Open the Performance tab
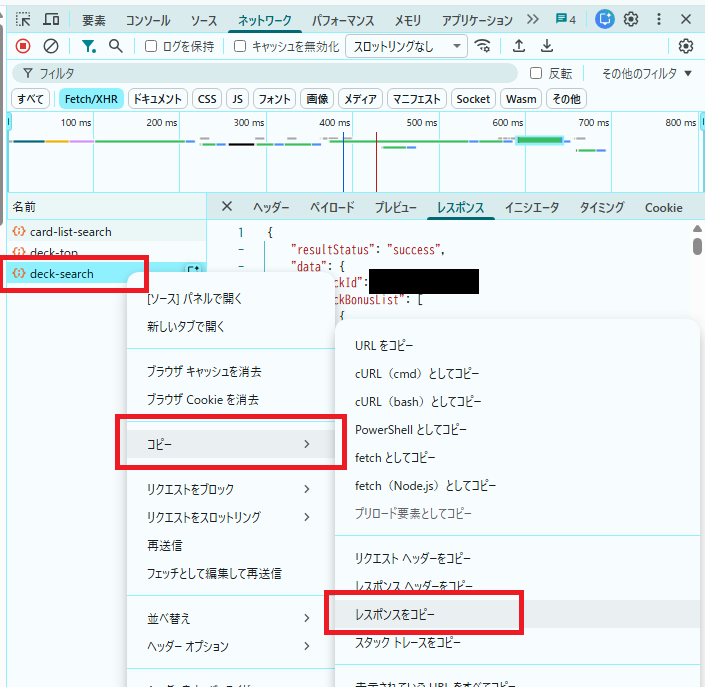Screen dimensions: 705x687 [x=343, y=20]
